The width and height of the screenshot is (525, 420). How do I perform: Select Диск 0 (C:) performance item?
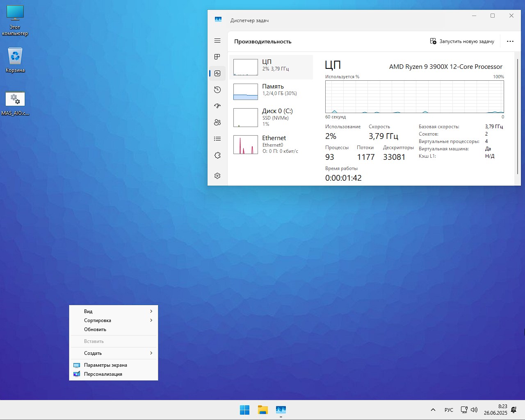click(271, 117)
